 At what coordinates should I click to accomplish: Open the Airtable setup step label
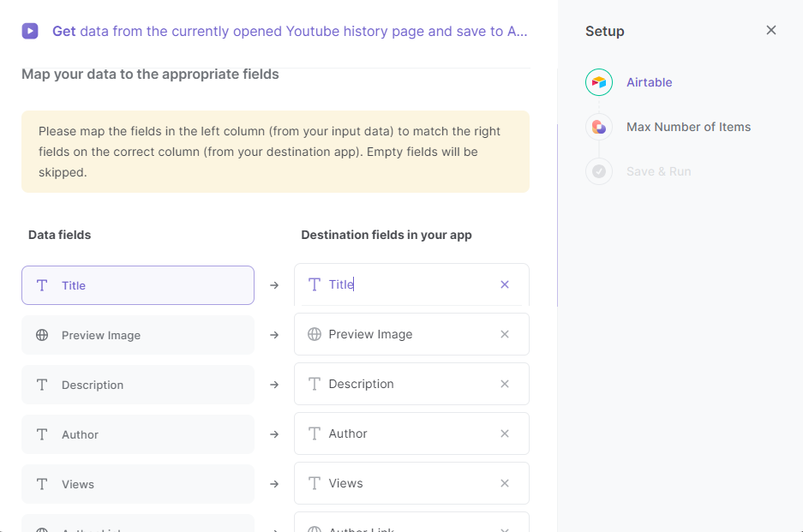(649, 82)
